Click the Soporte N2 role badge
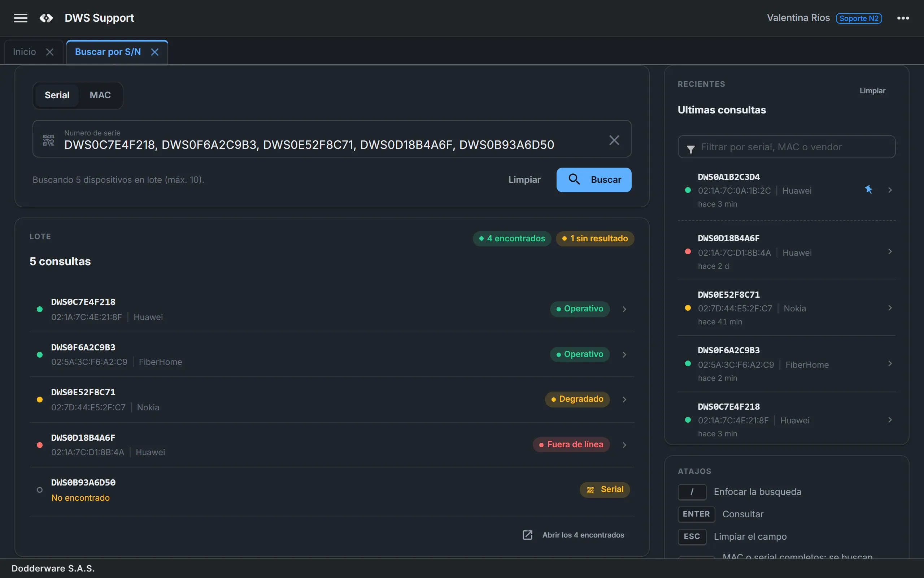The width and height of the screenshot is (924, 578). (859, 18)
